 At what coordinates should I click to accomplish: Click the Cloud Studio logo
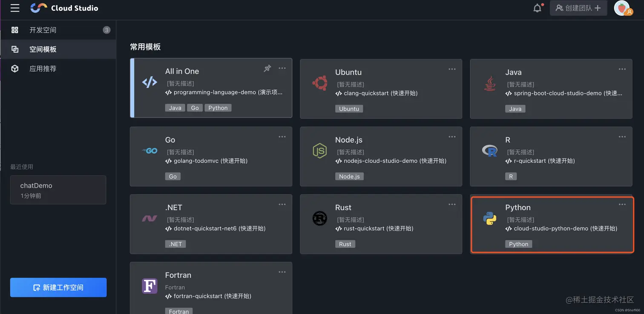click(x=64, y=8)
